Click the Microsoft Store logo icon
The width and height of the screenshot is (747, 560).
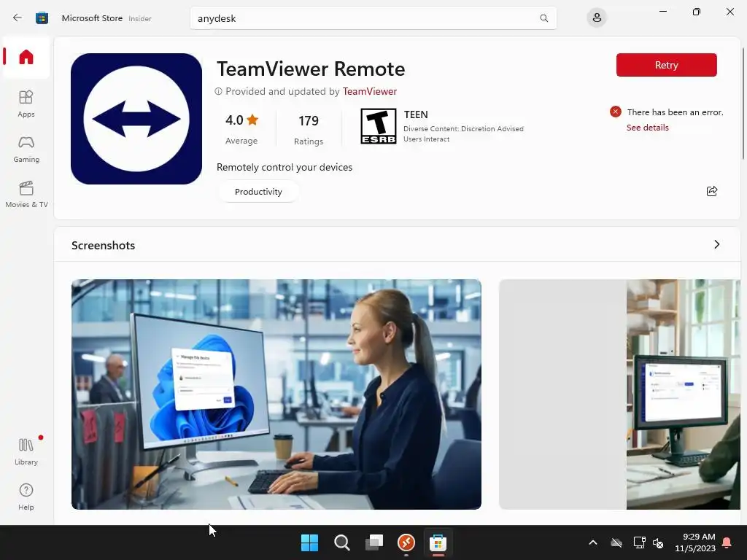point(42,18)
